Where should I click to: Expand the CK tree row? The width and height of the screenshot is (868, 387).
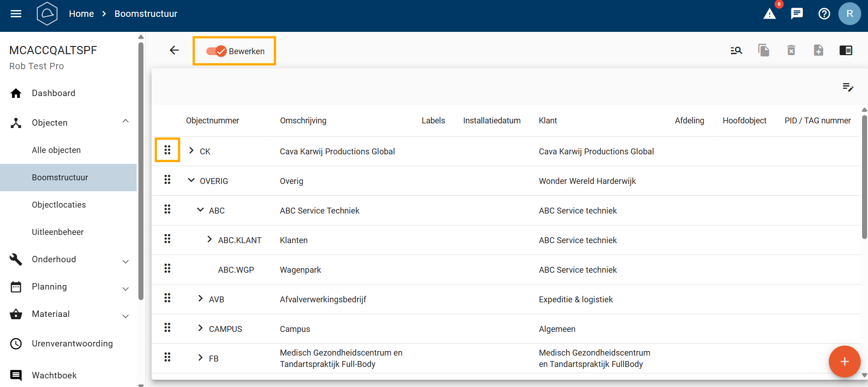click(191, 151)
